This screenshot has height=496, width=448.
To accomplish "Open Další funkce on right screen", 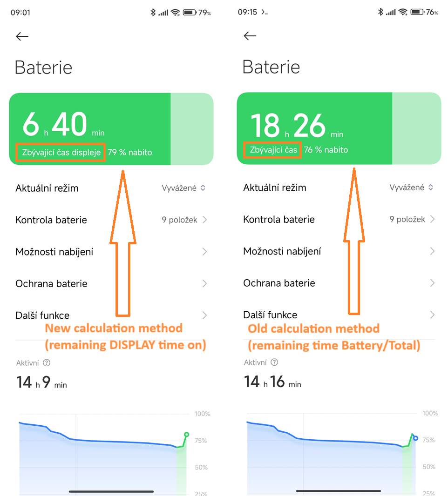I will 339,315.
